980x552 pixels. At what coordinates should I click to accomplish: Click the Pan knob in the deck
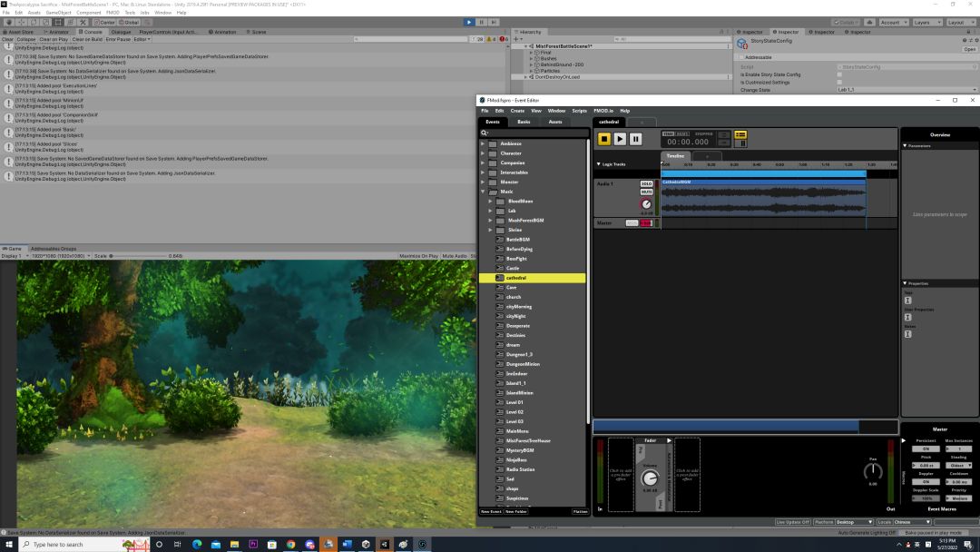coord(873,471)
